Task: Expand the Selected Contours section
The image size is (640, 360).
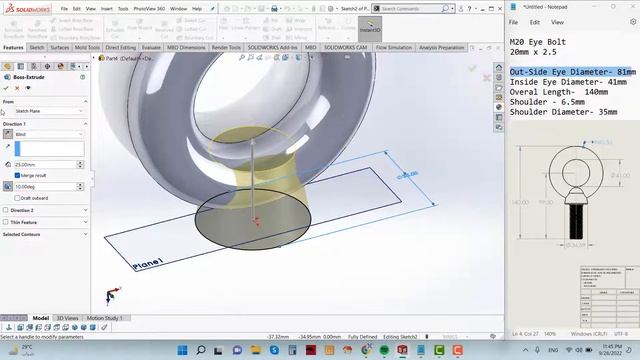Action: coord(85,234)
